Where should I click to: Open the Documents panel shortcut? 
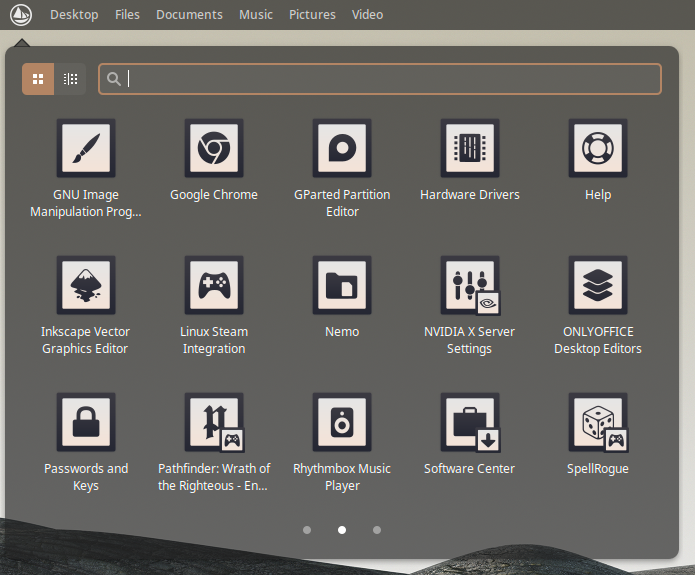[189, 15]
